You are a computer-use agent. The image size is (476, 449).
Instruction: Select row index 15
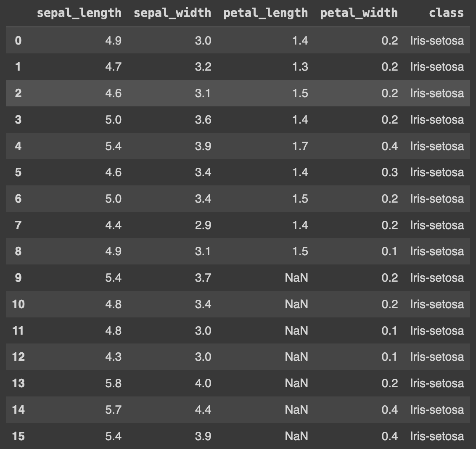[x=18, y=436]
